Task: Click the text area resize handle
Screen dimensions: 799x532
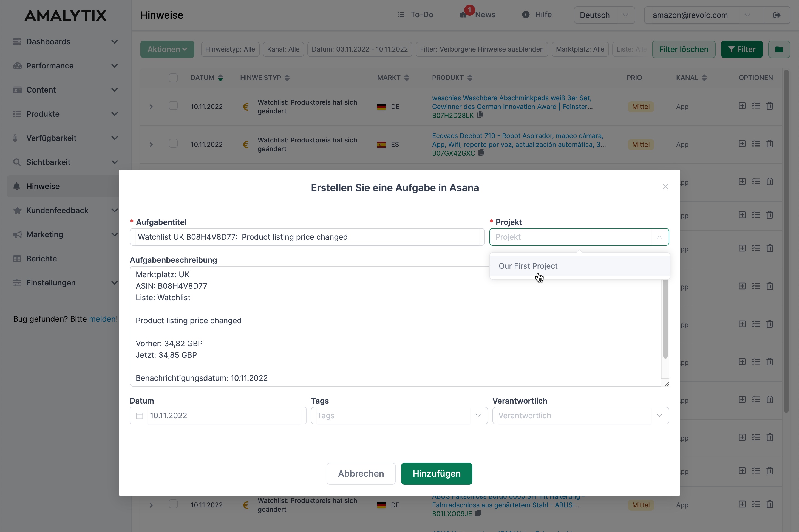Action: pyautogui.click(x=666, y=384)
